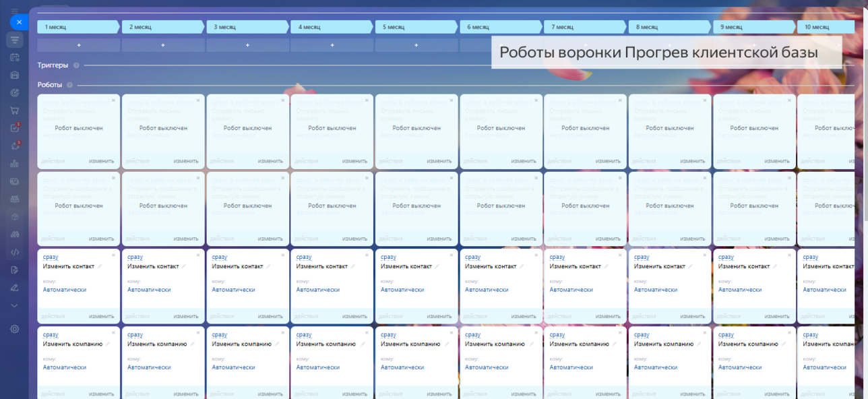Viewport: 868px width, 399px height.
Task: Click the help icon next to Триггеры
Action: (x=76, y=65)
